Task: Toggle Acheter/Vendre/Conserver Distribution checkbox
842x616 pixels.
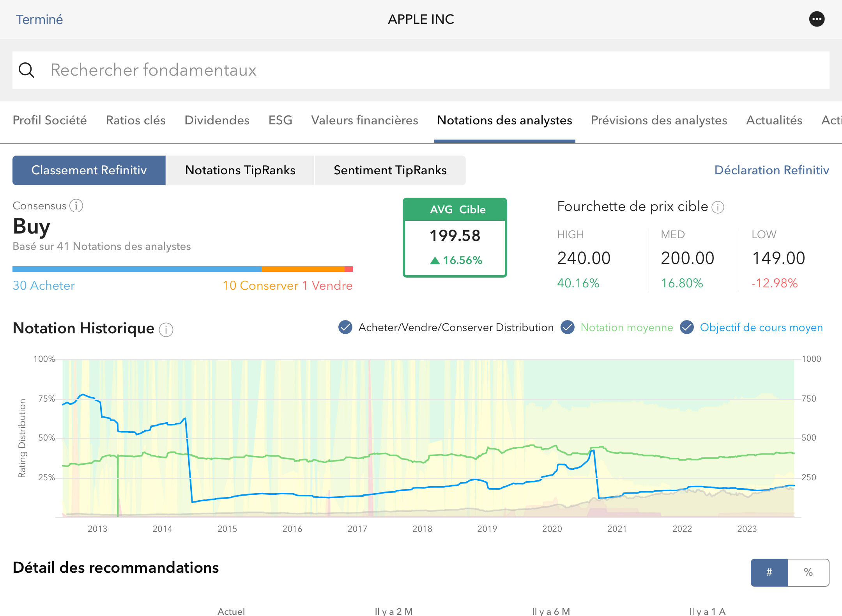Action: (x=345, y=327)
